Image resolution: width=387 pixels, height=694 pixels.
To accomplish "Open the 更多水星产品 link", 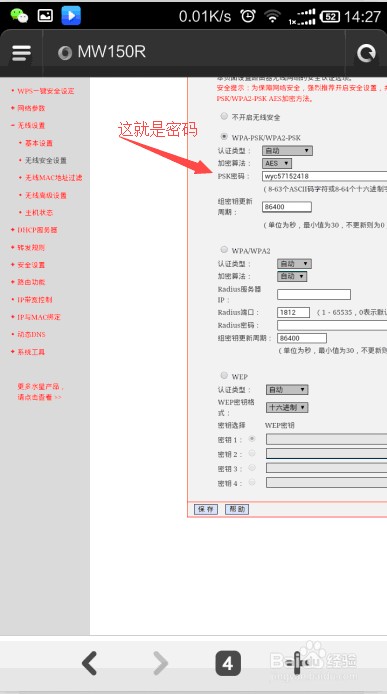I will click(40, 392).
